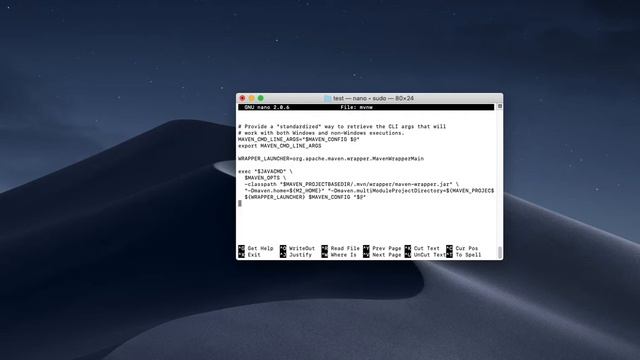The height and width of the screenshot is (360, 640).
Task: Close the nano Terminal window
Action: (x=242, y=98)
